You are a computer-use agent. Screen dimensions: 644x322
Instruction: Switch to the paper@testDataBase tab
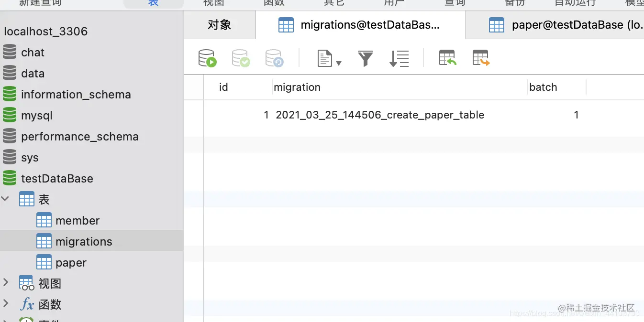(555, 25)
